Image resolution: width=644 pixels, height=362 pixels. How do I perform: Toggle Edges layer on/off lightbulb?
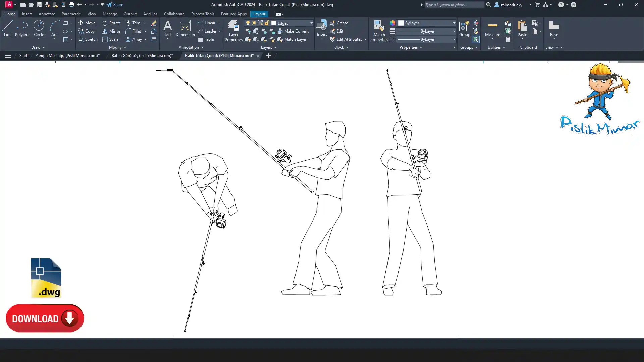click(x=248, y=23)
